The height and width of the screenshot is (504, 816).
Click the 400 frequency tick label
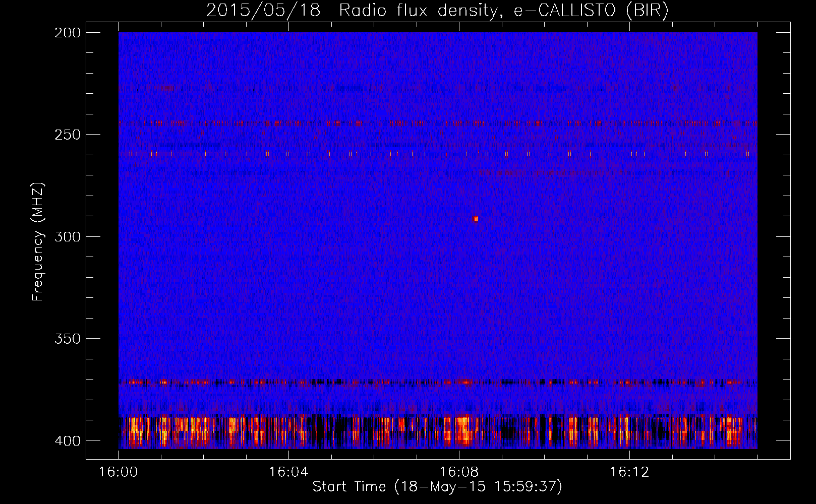(68, 441)
